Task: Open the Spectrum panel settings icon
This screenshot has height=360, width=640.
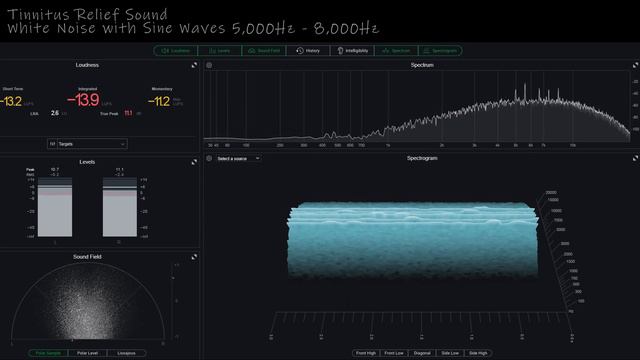Action: pos(209,65)
